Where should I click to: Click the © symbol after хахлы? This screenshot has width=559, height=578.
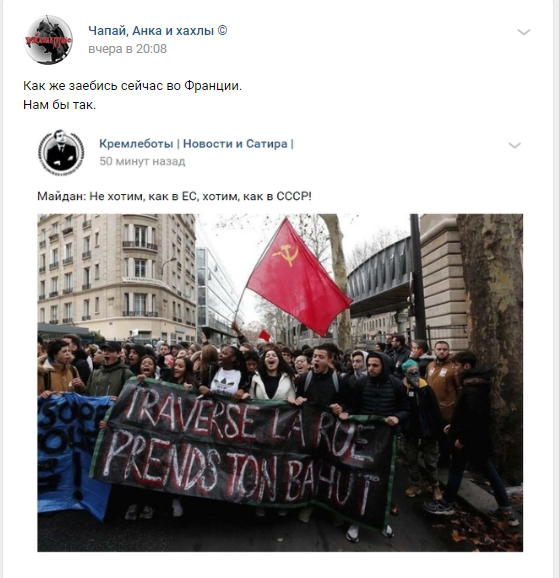[222, 31]
